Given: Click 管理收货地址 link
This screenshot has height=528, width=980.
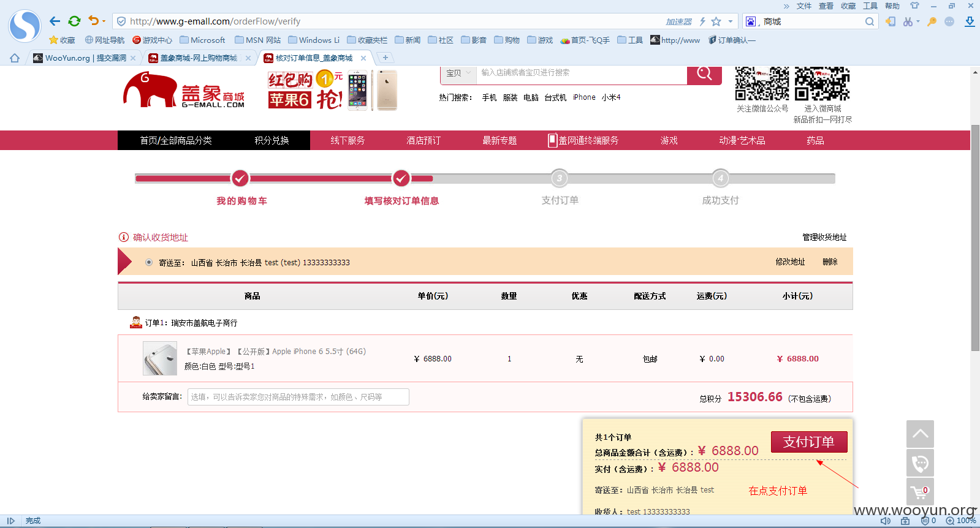Looking at the screenshot, I should 824,237.
